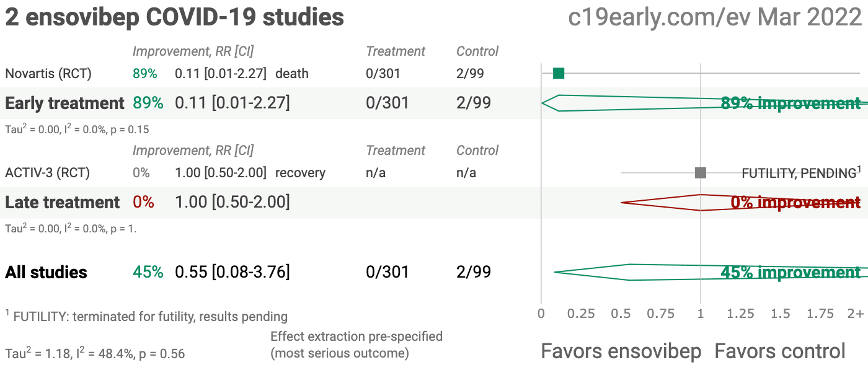Click the FUTILITY, PENDING label
This screenshot has height=365, width=868.
coord(799,174)
